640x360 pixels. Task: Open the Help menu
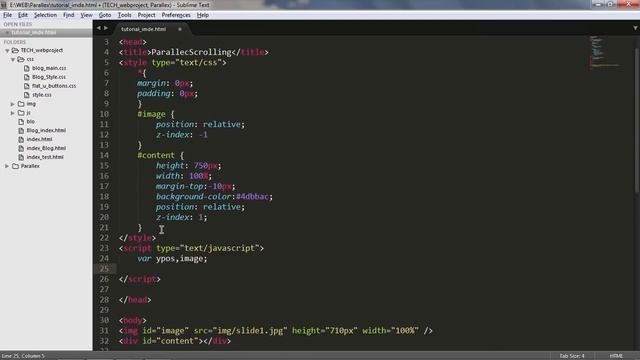click(x=202, y=15)
